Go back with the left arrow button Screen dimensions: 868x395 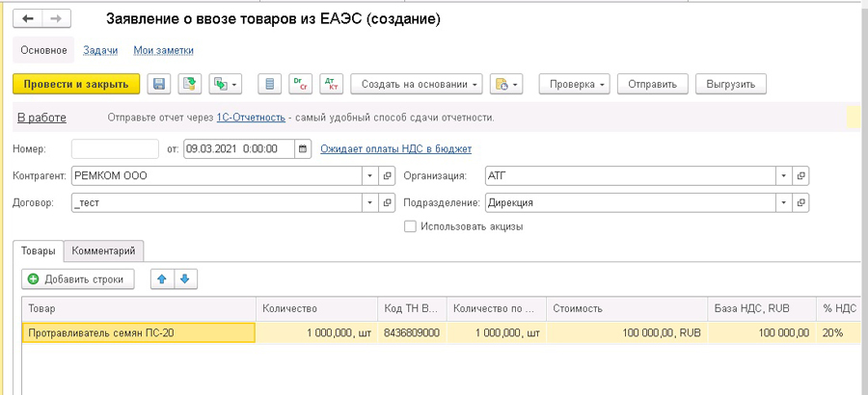click(28, 19)
